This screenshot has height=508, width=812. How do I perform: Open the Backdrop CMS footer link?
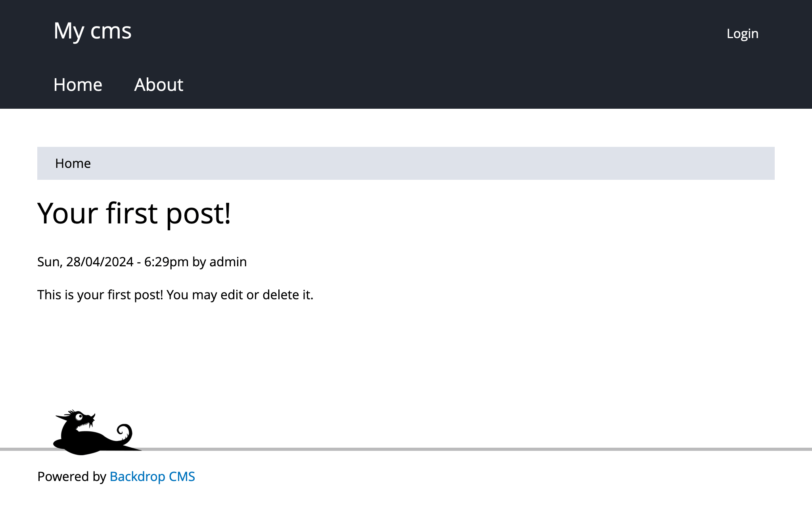click(x=152, y=476)
